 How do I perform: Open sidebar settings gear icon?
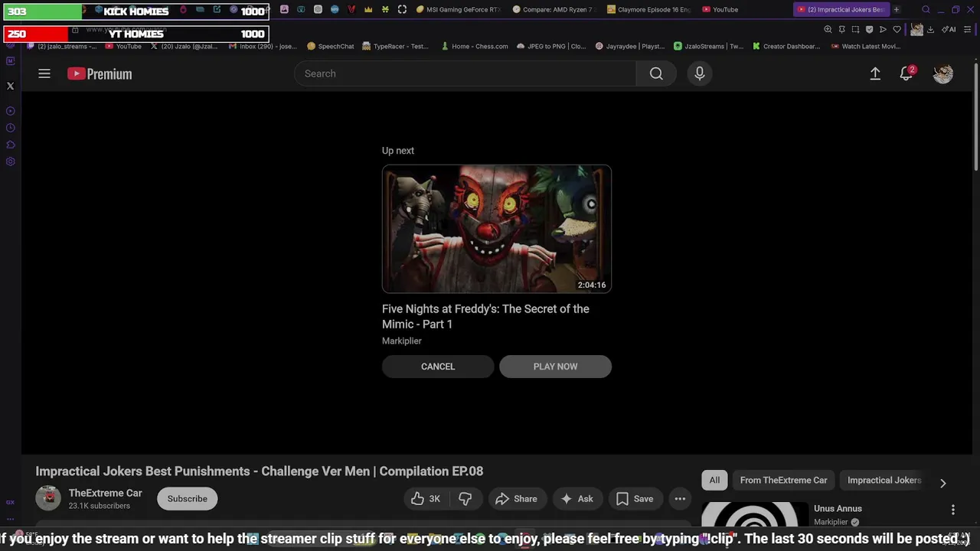click(x=10, y=161)
